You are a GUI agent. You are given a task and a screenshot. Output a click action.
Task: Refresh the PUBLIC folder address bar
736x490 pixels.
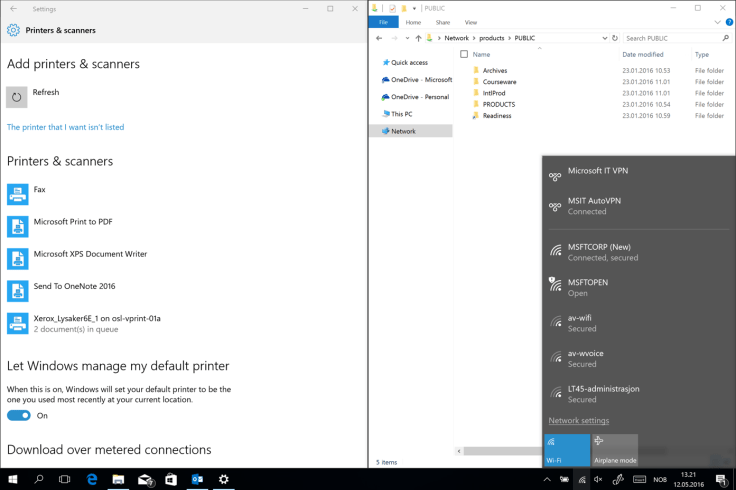pyautogui.click(x=615, y=38)
